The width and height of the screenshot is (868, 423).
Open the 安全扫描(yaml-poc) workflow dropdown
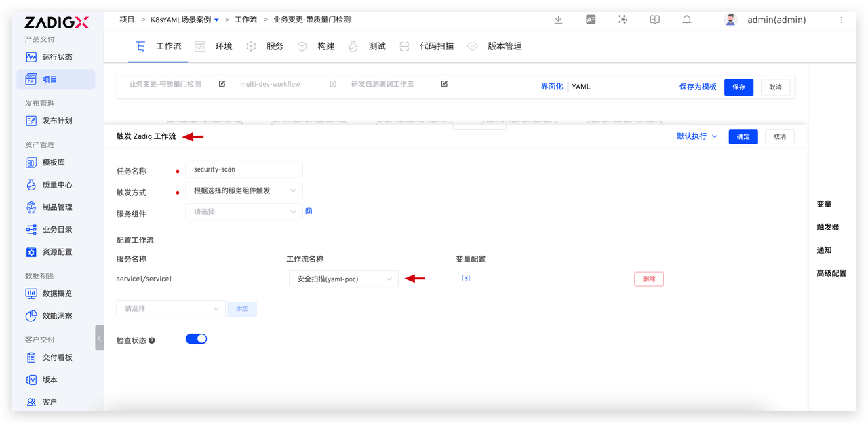pyautogui.click(x=344, y=279)
